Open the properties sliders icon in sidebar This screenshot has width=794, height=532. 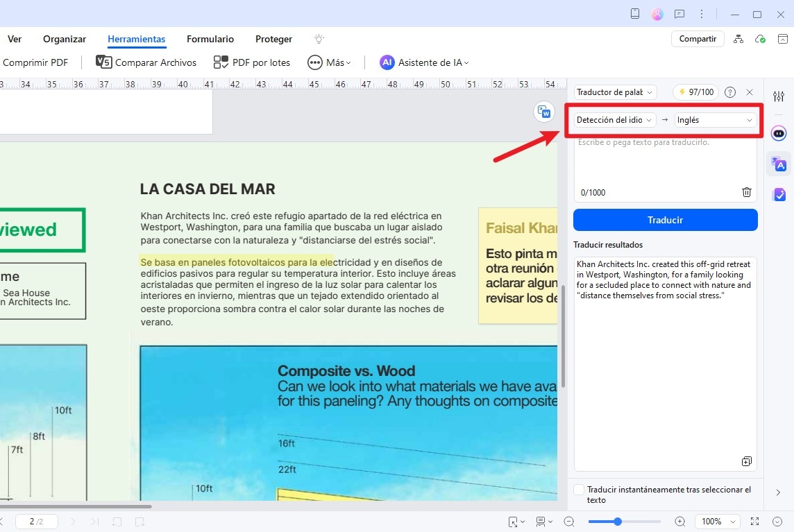(x=779, y=96)
